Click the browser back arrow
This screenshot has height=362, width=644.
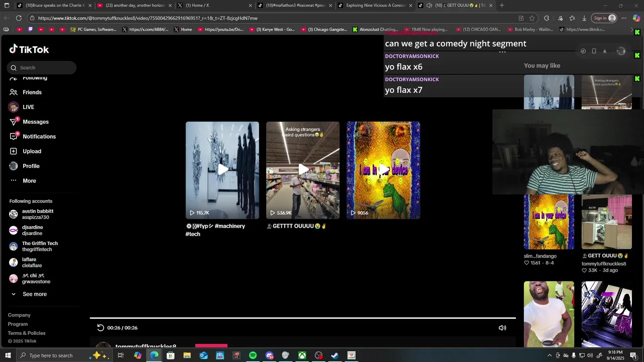click(7, 18)
